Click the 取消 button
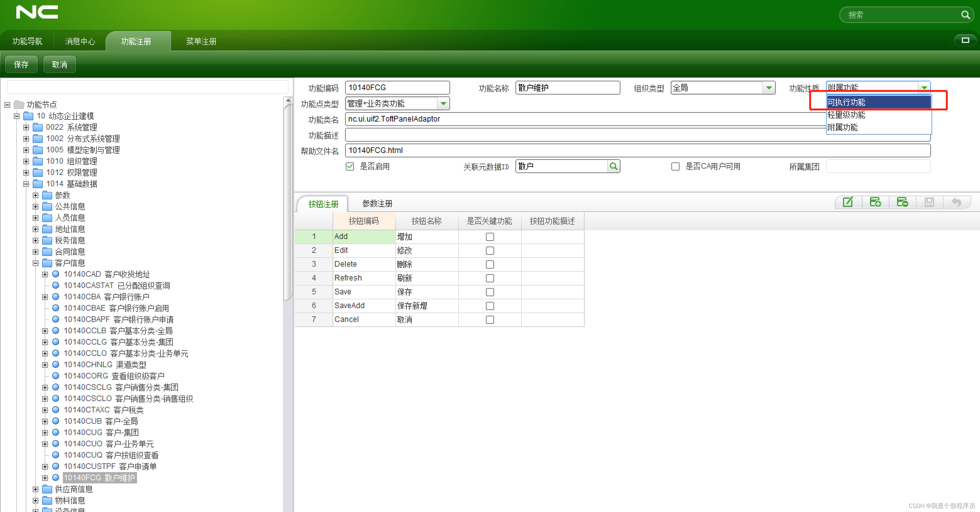 click(59, 64)
